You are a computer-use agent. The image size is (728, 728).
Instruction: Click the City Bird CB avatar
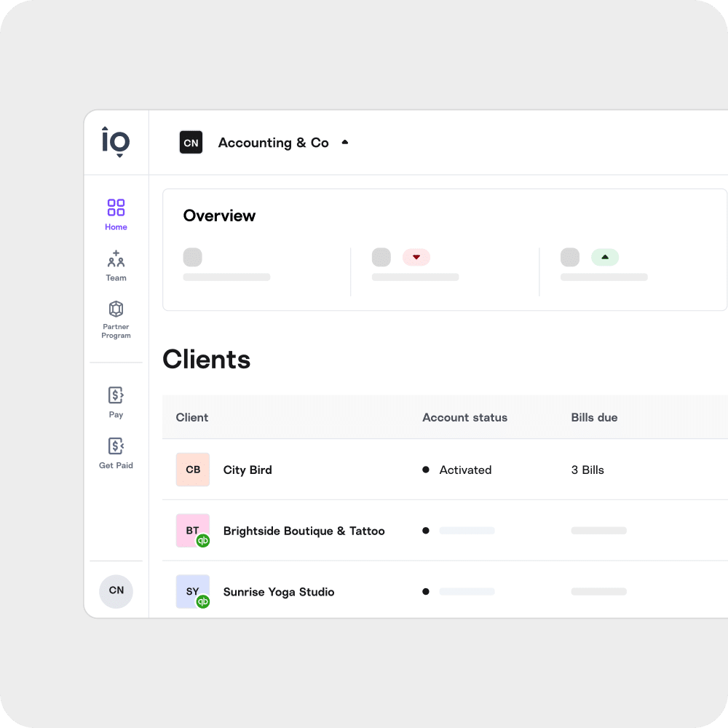pyautogui.click(x=193, y=470)
